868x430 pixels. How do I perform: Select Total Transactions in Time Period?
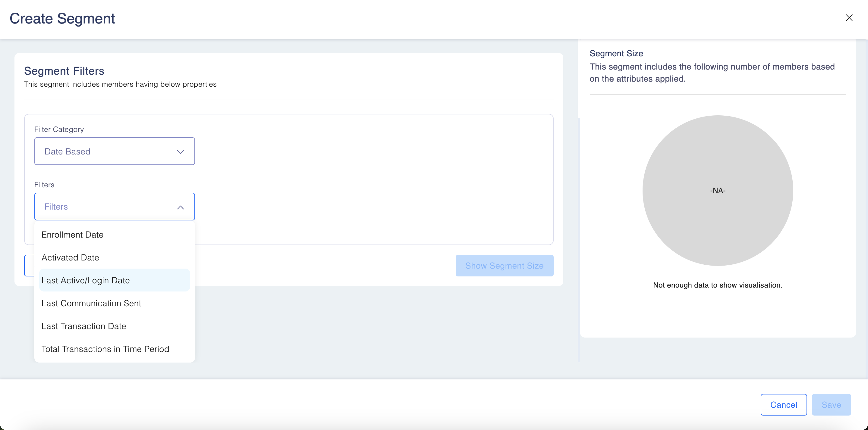[105, 349]
